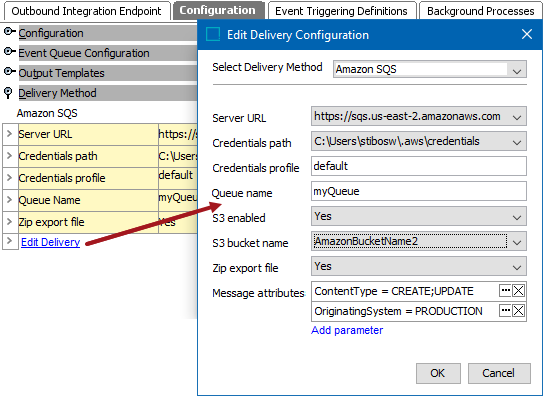Click the default value in table
Image resolution: width=543 pixels, height=396 pixels.
click(x=176, y=175)
